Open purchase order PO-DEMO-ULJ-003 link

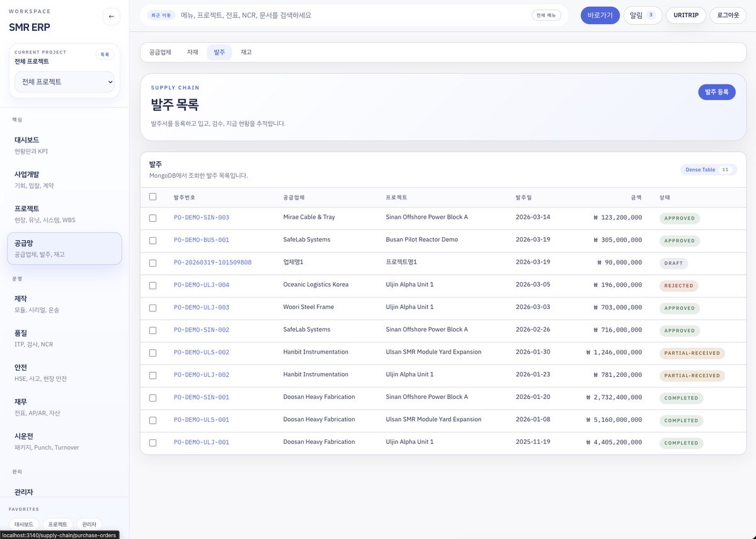click(x=202, y=308)
